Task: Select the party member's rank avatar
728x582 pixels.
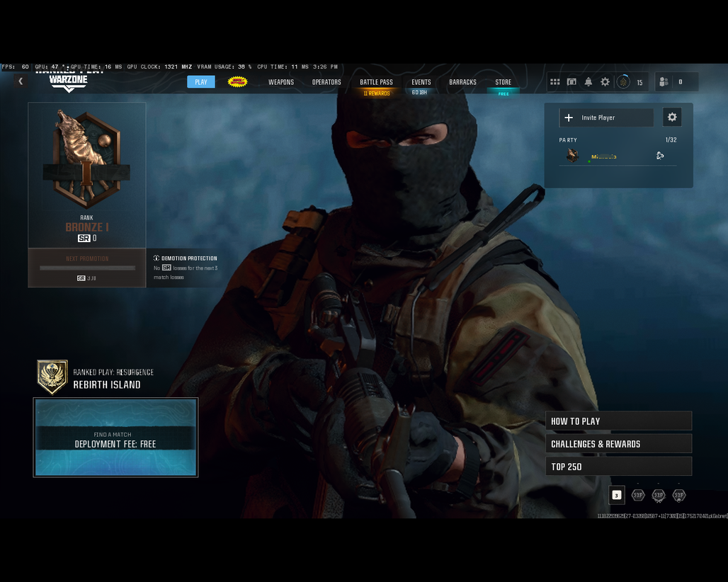Action: pyautogui.click(x=572, y=156)
